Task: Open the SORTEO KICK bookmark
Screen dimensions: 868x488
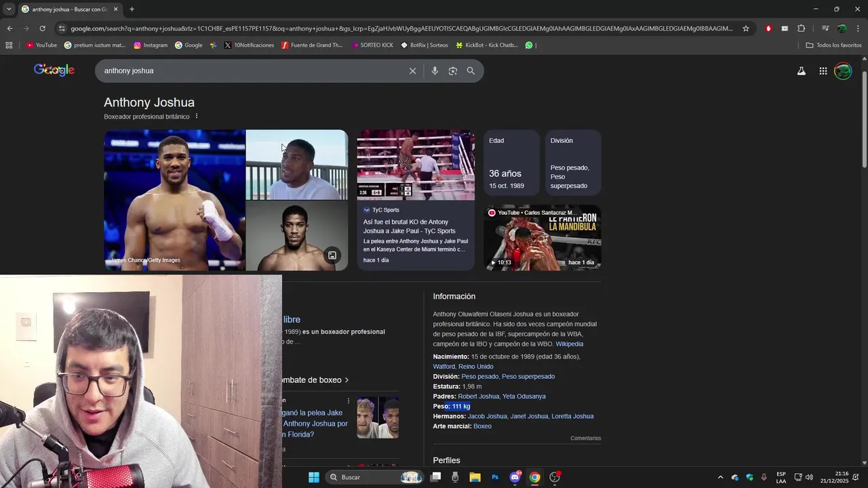Action: click(x=372, y=45)
